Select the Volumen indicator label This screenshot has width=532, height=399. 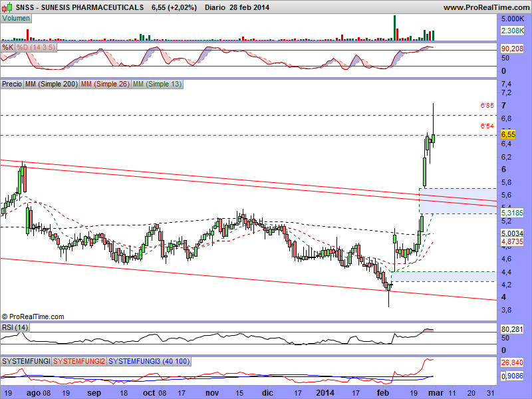click(x=17, y=18)
